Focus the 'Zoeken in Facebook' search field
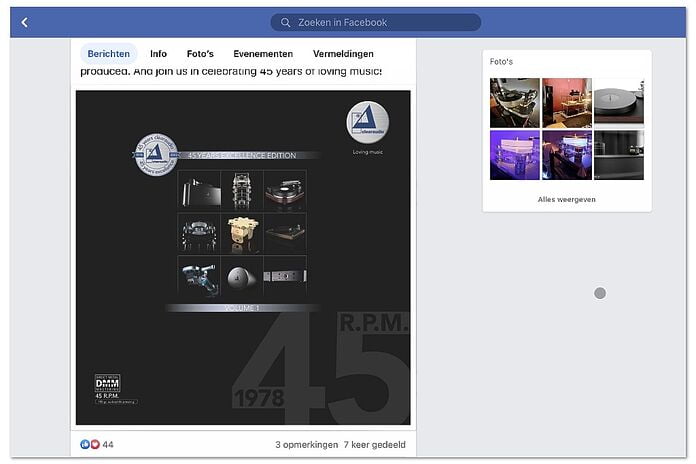 [x=376, y=23]
